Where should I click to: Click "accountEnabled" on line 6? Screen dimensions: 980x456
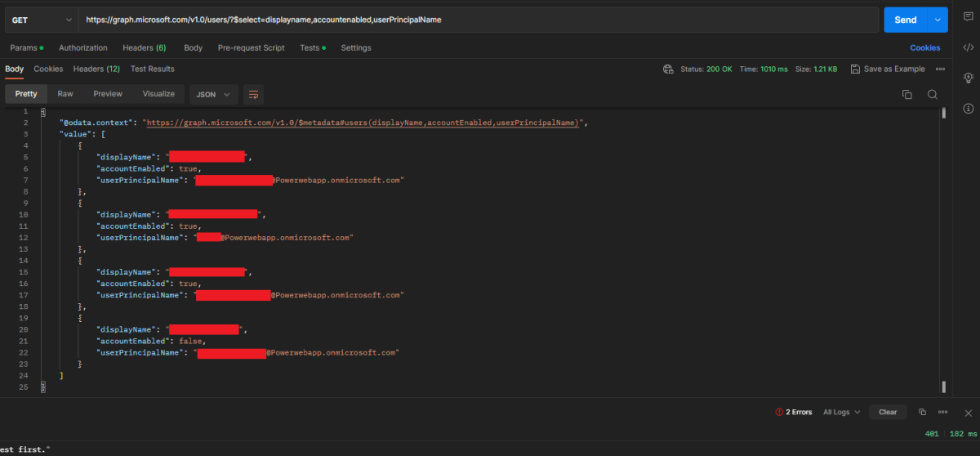click(x=132, y=168)
